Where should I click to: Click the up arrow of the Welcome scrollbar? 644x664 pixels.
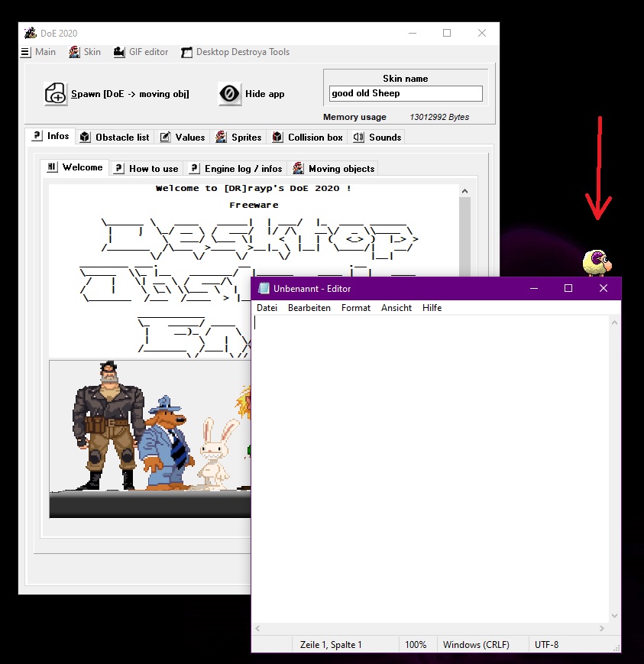pos(464,189)
